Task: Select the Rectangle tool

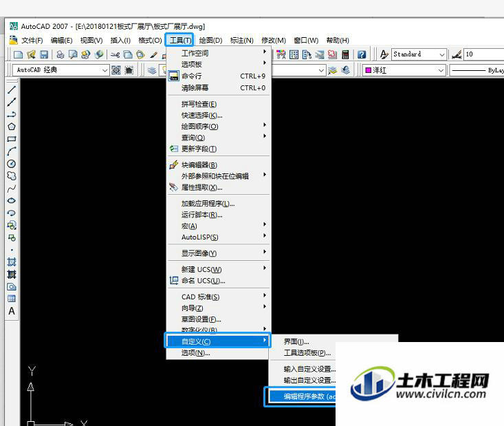Action: click(x=12, y=139)
